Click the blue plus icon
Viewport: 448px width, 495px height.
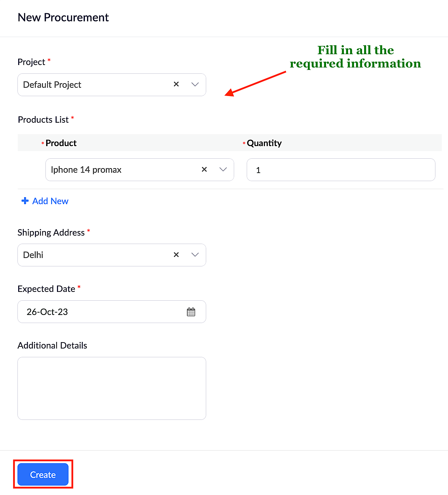[25, 201]
